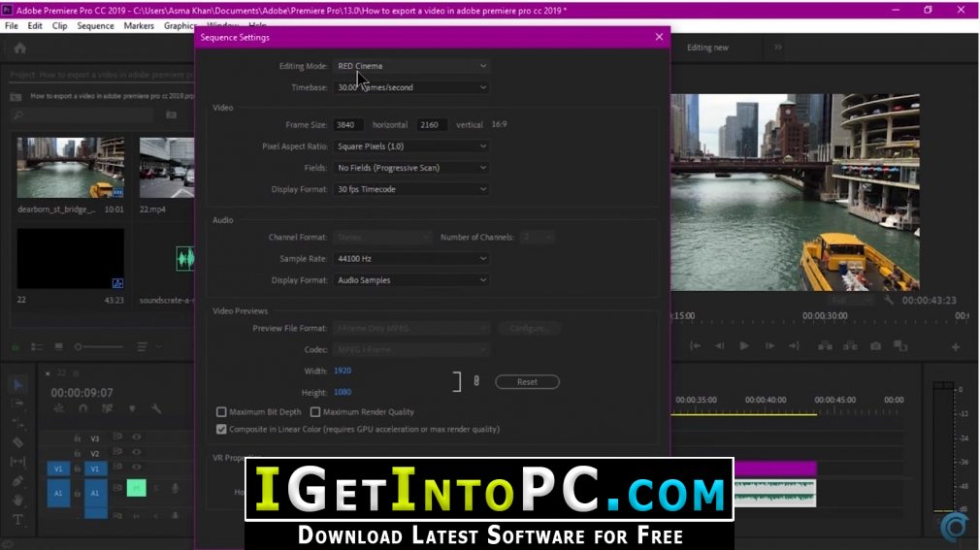This screenshot has width=980, height=550.
Task: Open the Markers menu
Action: [x=139, y=26]
